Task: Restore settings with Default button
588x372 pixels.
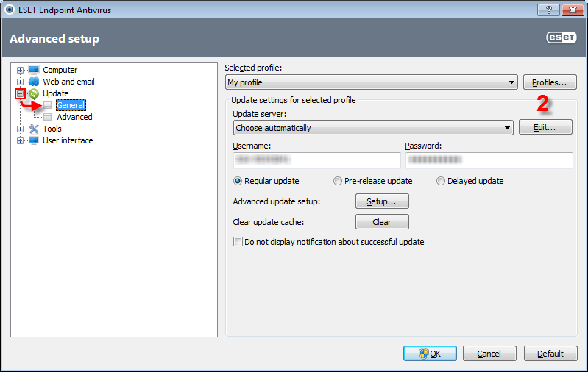Action: point(550,354)
